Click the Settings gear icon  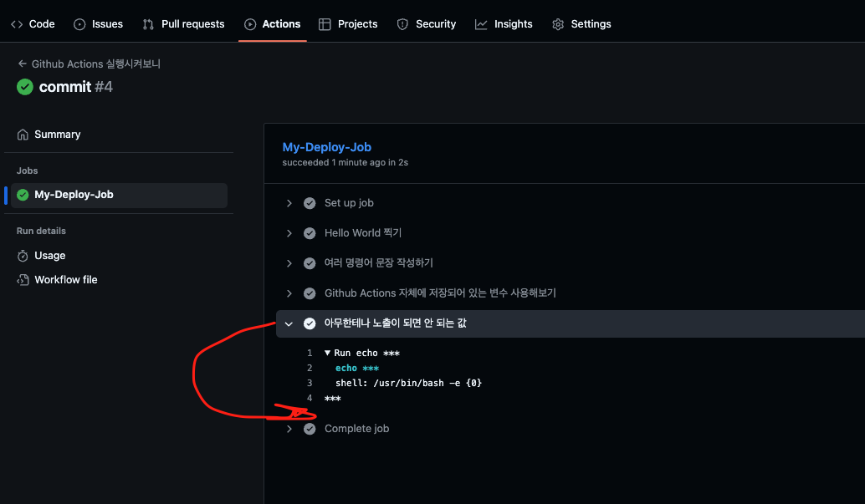tap(558, 24)
